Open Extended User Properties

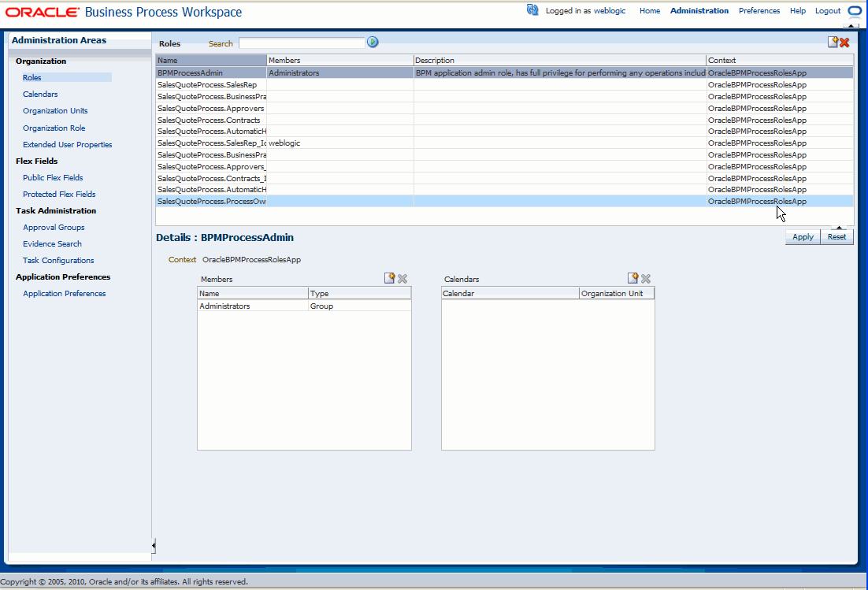(x=68, y=144)
